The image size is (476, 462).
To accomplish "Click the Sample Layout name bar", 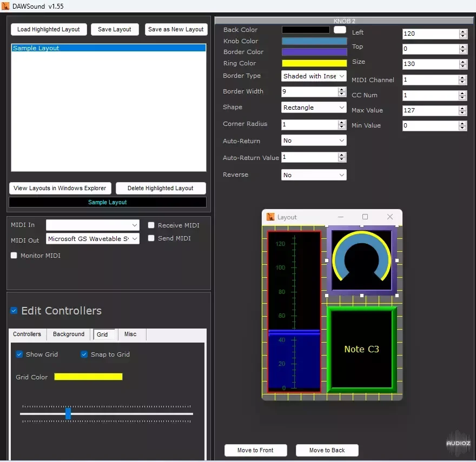I will click(108, 202).
